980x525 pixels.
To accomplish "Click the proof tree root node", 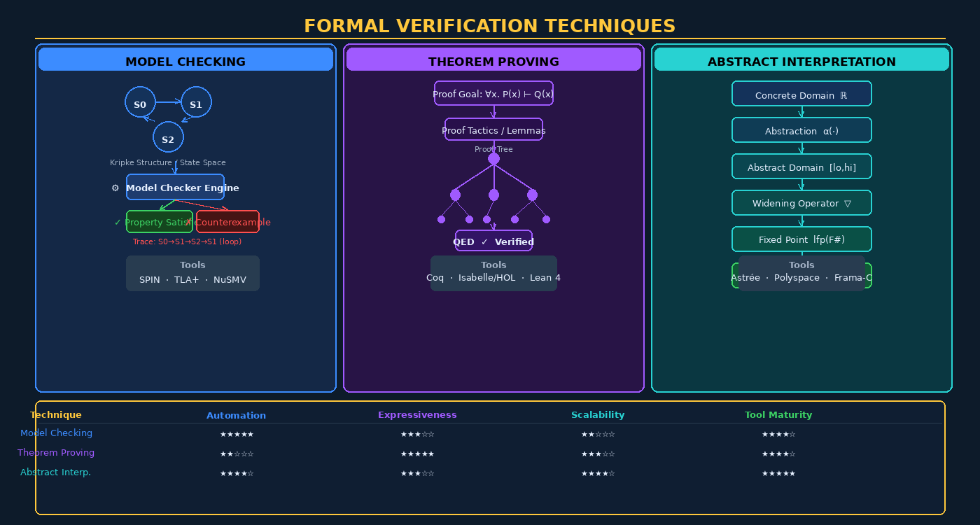I will [493, 158].
